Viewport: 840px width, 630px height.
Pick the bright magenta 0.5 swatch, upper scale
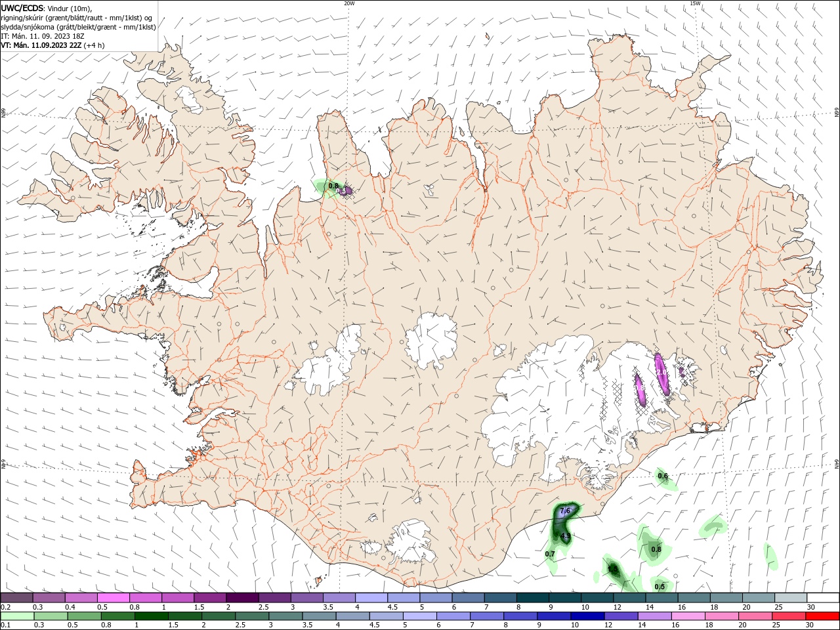113,597
